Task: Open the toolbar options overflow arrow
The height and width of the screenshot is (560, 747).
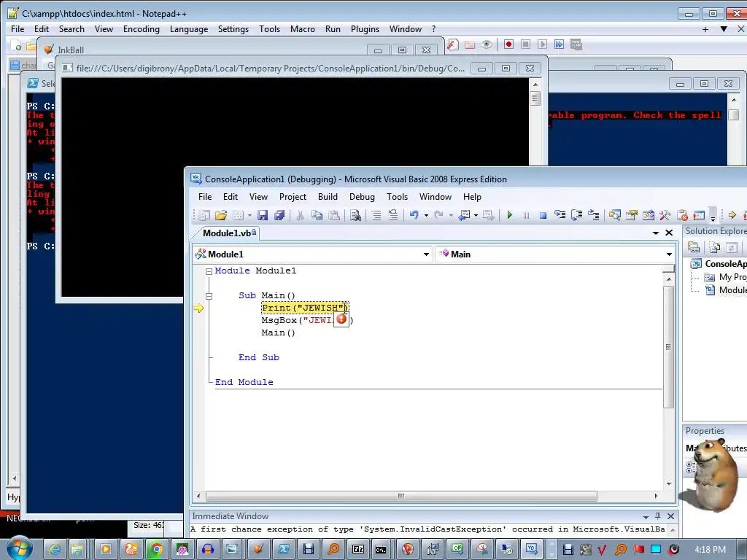Action: pos(713,218)
